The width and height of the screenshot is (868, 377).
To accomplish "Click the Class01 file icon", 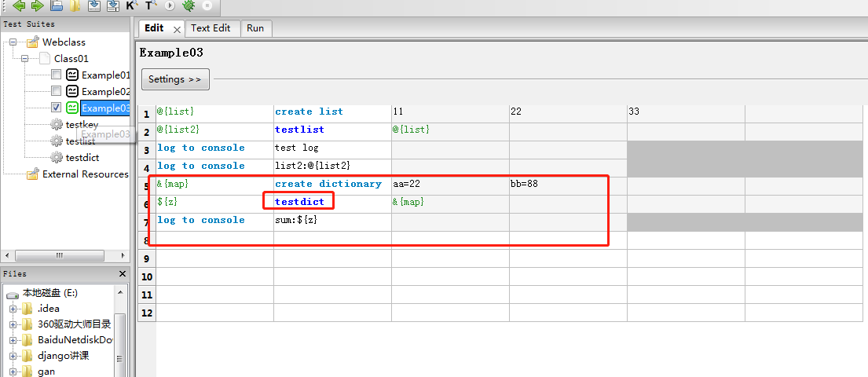I will [x=44, y=58].
